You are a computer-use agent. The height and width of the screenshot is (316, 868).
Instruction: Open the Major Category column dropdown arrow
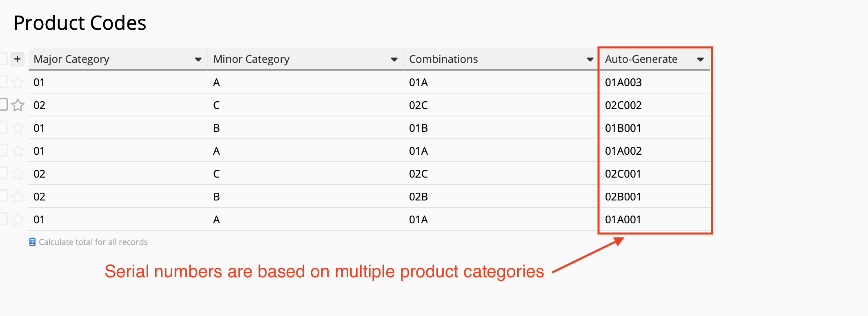point(198,60)
